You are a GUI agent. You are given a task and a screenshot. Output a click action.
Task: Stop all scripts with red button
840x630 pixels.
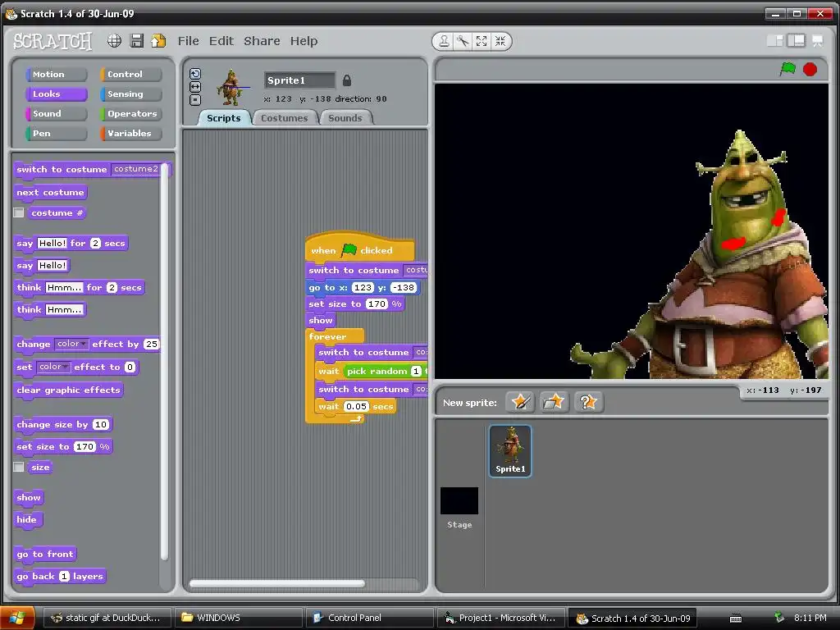(x=810, y=70)
